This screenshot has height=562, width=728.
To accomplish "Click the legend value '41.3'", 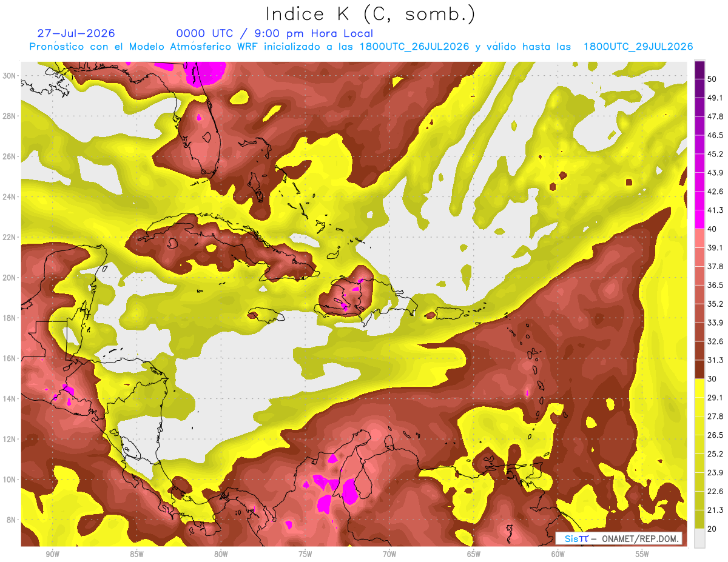I will (x=715, y=210).
